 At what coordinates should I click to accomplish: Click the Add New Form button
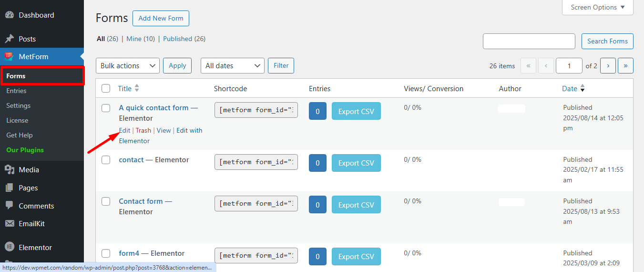(161, 18)
